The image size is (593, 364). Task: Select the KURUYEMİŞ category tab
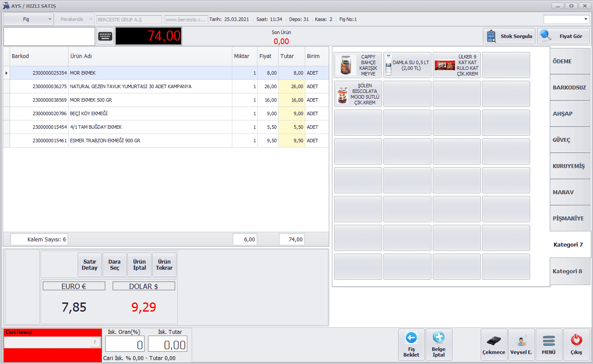(570, 166)
